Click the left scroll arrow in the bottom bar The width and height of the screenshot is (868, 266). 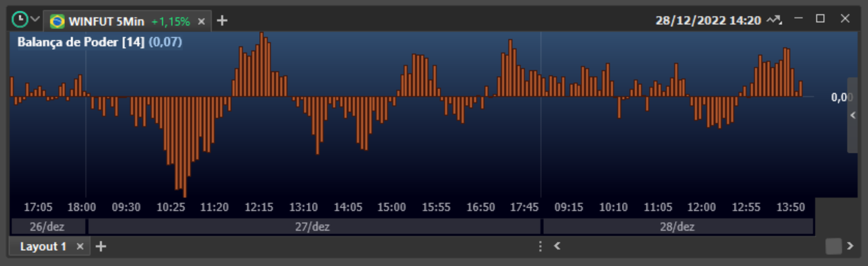(x=557, y=245)
